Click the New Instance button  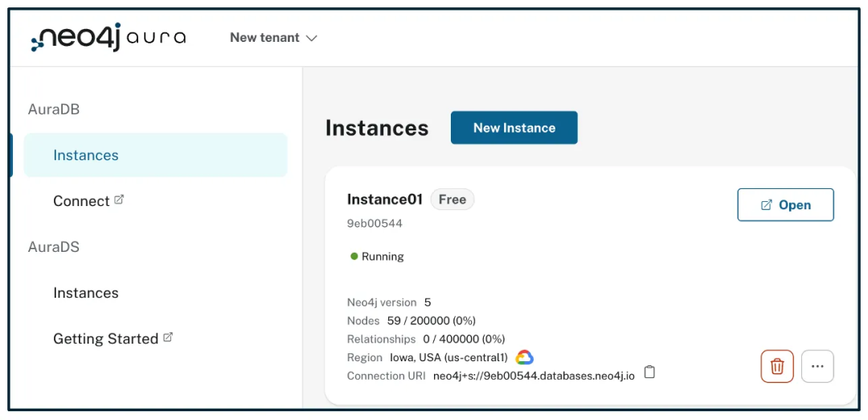pos(514,128)
